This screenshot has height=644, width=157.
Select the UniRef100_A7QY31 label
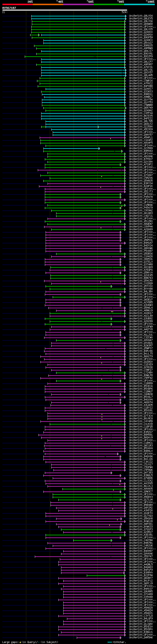[x=141, y=68]
